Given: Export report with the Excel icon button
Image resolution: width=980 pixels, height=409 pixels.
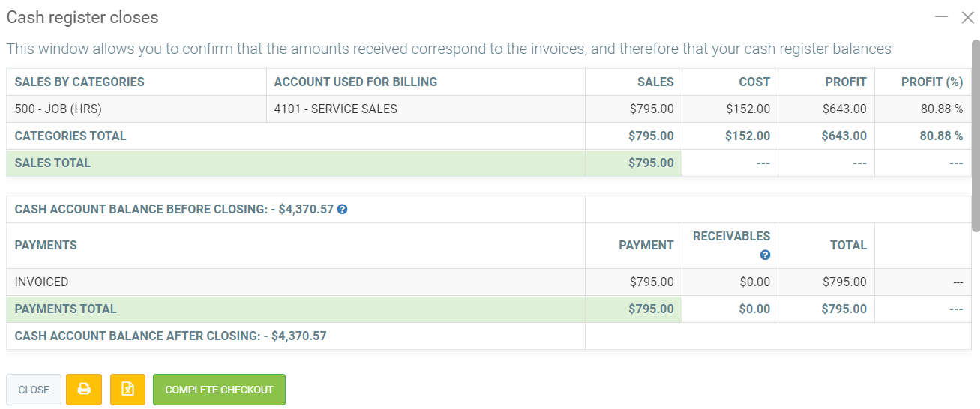Looking at the screenshot, I should pos(127,390).
